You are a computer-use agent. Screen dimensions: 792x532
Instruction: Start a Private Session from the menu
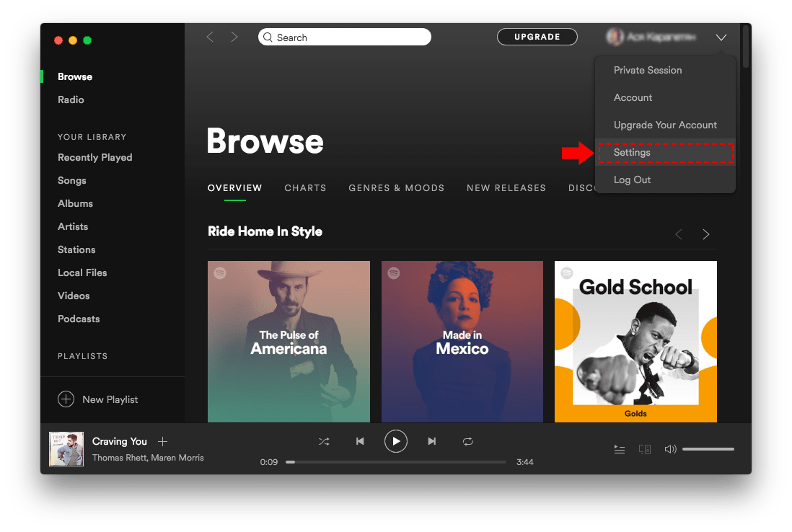point(665,71)
